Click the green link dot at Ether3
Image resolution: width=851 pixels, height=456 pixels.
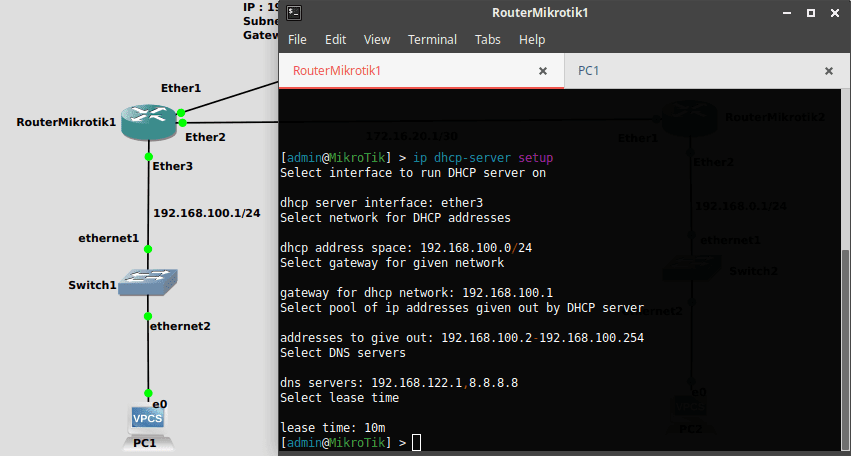click(x=149, y=156)
